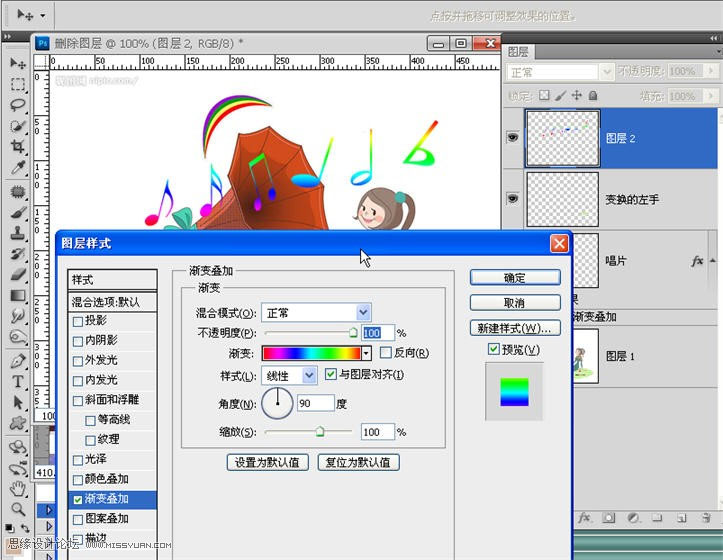This screenshot has height=560, width=723.
Task: Uncheck 与图层对齐 checkbox
Action: click(331, 374)
